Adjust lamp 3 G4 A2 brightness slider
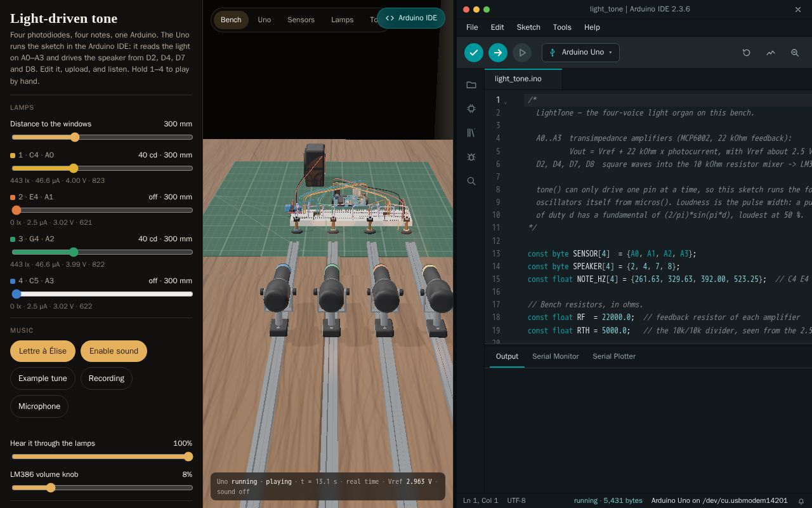Screen dimensions: 812x508 (101, 252)
